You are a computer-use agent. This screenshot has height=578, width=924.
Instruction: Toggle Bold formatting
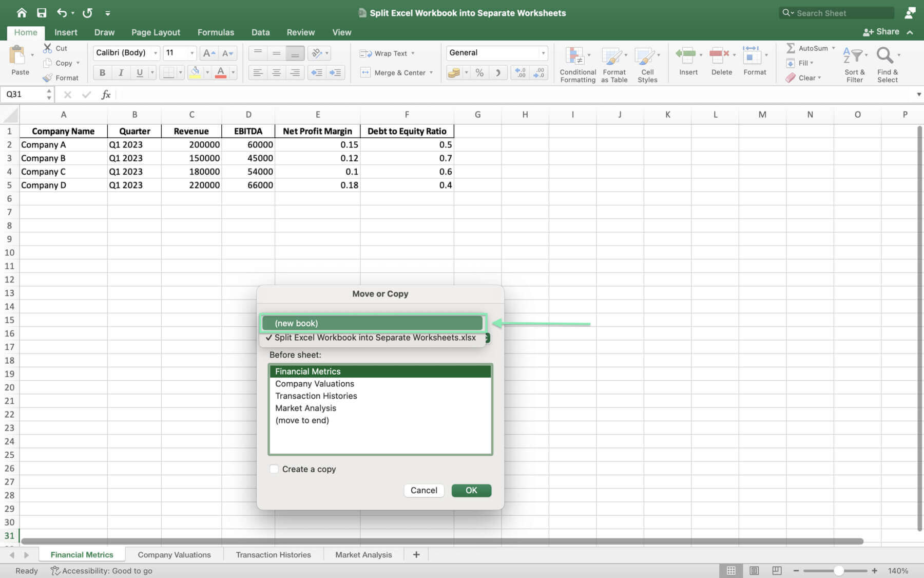click(x=102, y=72)
